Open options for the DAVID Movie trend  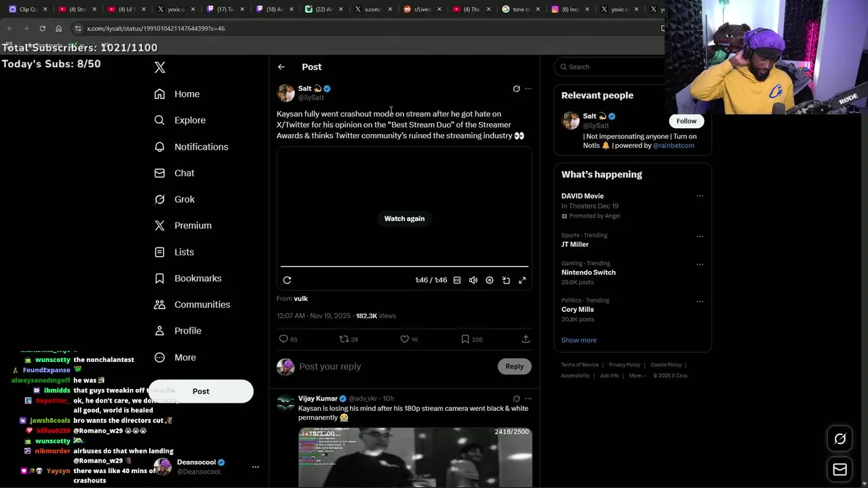700,196
